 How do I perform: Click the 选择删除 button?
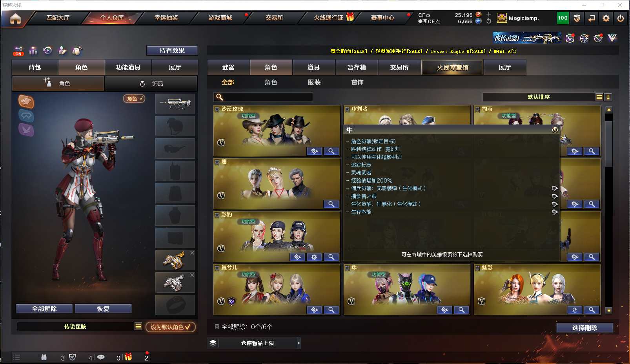[585, 328]
